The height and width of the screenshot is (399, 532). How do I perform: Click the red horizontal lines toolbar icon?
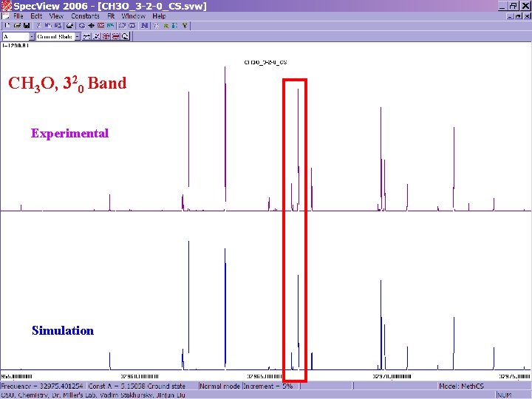pyautogui.click(x=100, y=25)
